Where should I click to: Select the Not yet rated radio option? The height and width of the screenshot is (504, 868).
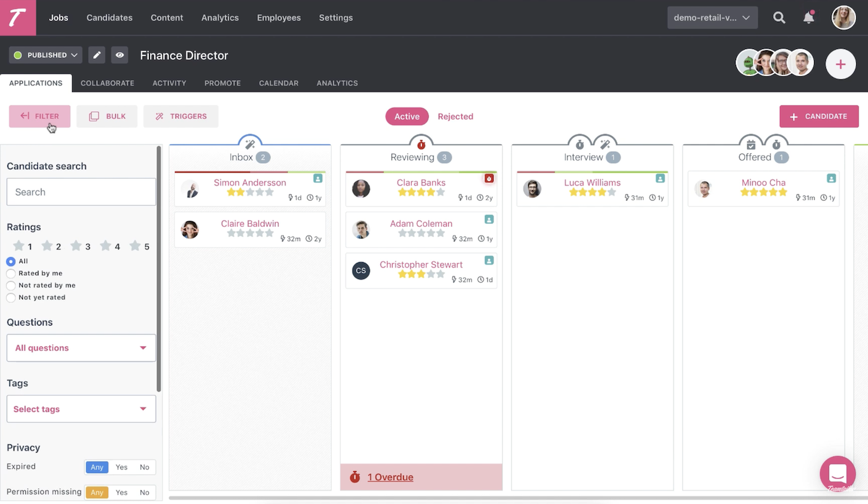tap(36, 298)
